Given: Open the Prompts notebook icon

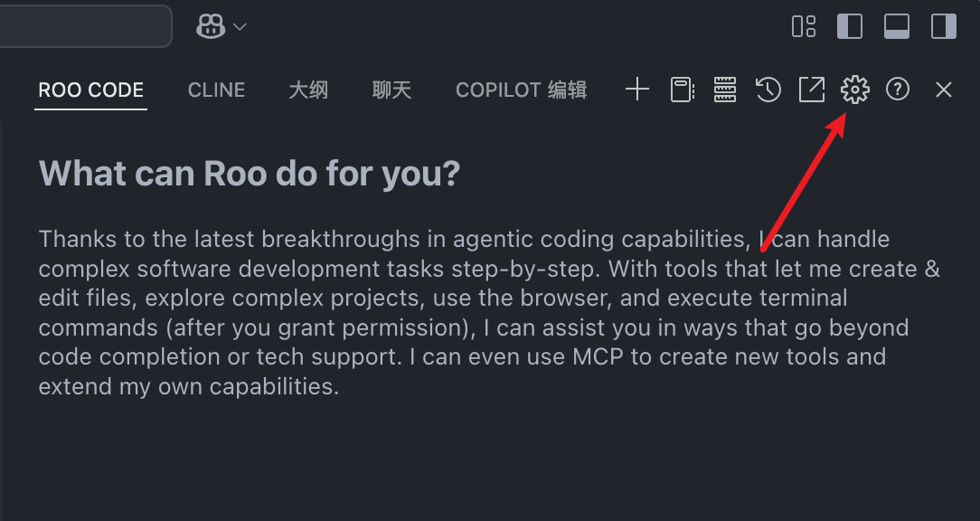Looking at the screenshot, I should tap(682, 89).
